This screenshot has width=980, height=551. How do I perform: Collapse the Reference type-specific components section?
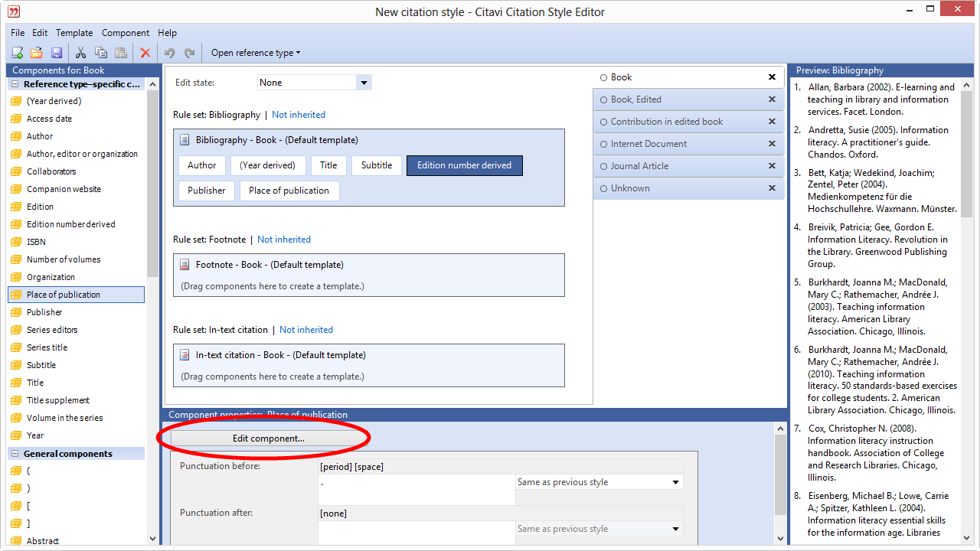(x=15, y=84)
